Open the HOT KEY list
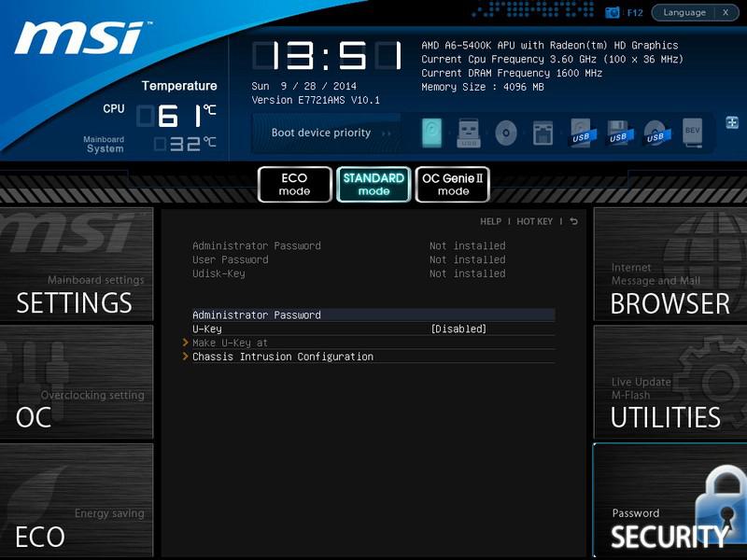The height and width of the screenshot is (560, 747). click(534, 221)
